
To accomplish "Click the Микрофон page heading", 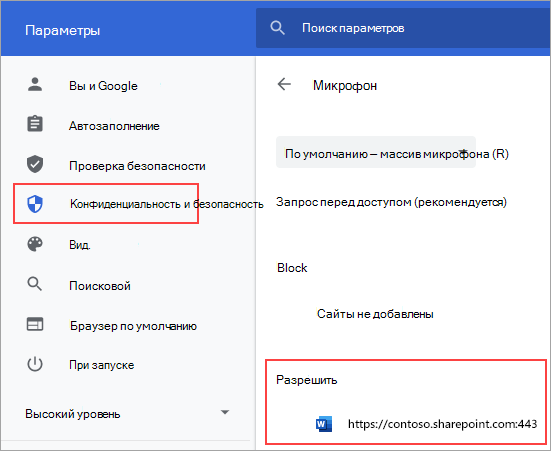I will tap(345, 85).
